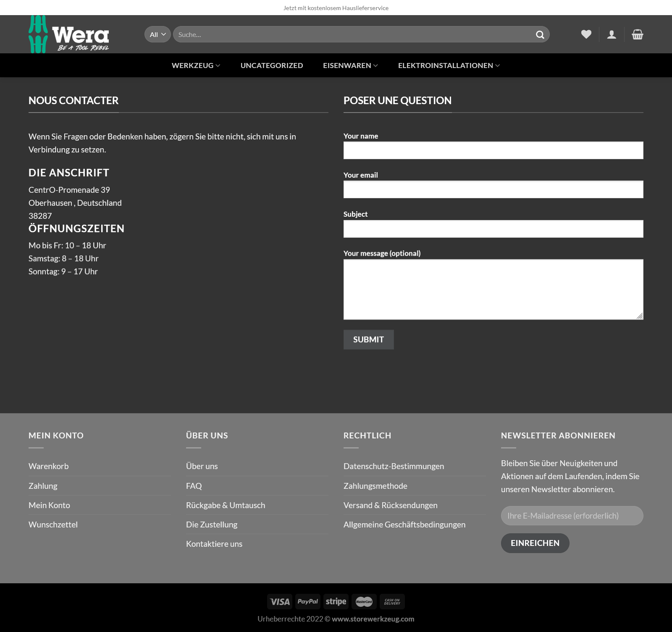Click the www.storewerkzeug.com footer link
672x632 pixels.
[373, 619]
